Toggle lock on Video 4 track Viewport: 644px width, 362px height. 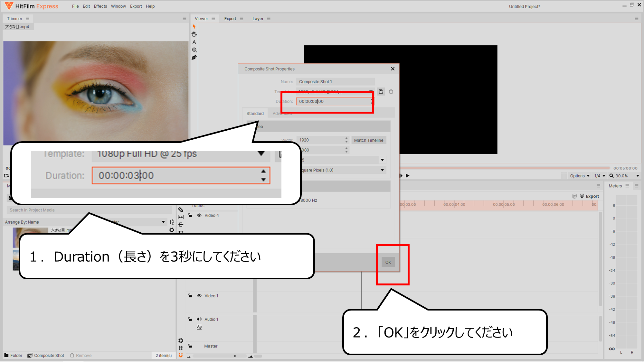(190, 215)
